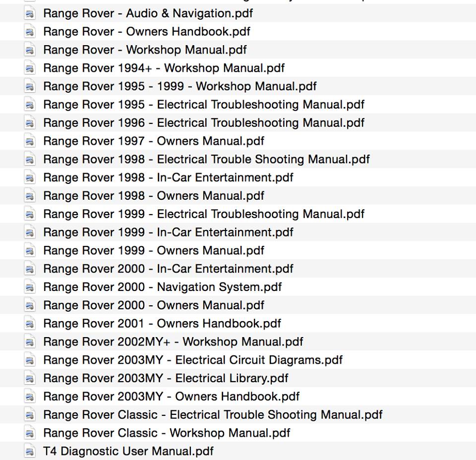The image size is (476, 460).
Task: Select name Range Rover 1998 - In-Car Entertainment.pdf
Action: [x=169, y=177]
